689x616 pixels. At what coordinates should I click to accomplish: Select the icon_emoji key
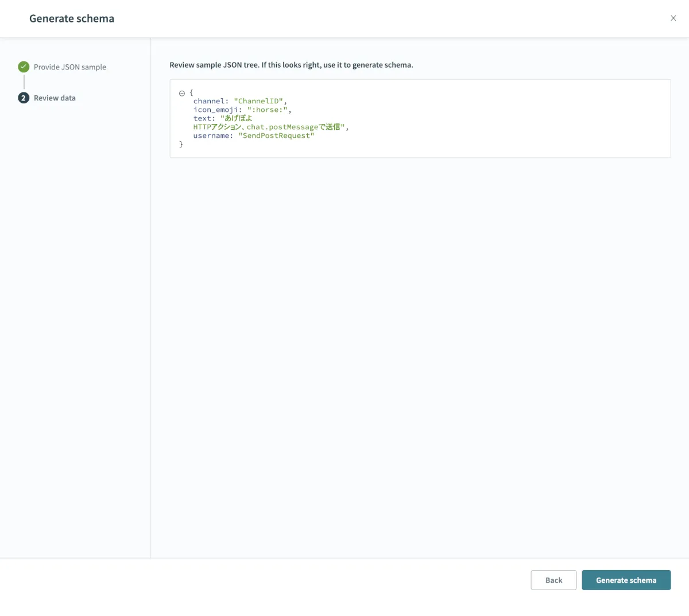pos(215,110)
